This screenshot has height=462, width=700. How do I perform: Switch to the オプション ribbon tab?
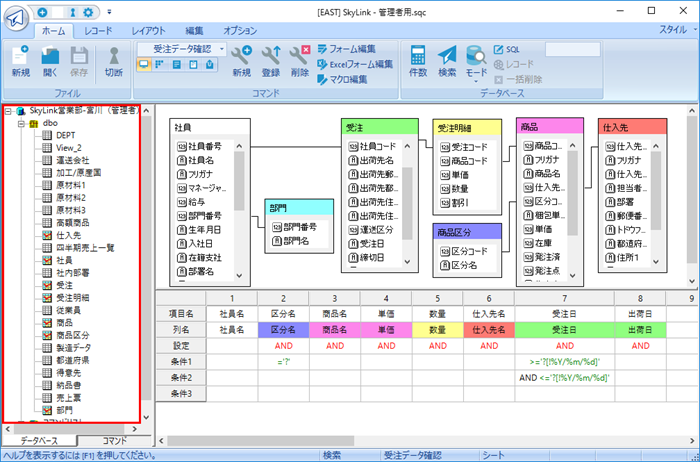[x=240, y=31]
